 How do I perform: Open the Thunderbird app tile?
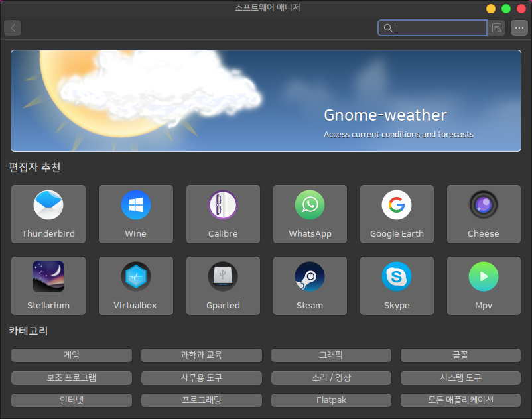click(x=48, y=214)
